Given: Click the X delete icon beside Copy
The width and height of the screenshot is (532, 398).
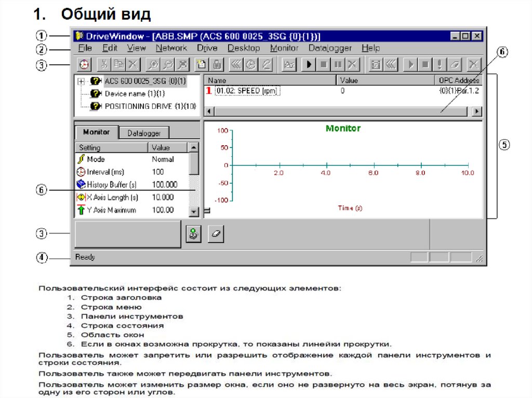Looking at the screenshot, I should coord(133,64).
